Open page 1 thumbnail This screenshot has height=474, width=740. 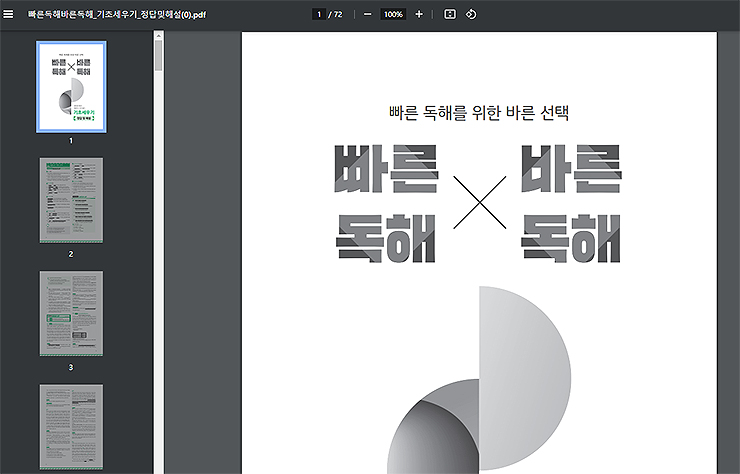click(x=71, y=87)
